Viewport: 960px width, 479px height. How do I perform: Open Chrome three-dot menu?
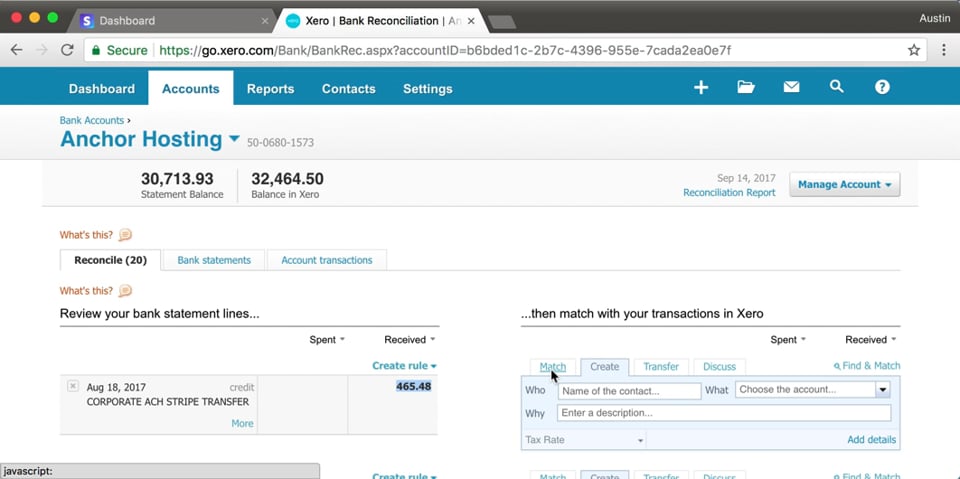click(x=943, y=50)
